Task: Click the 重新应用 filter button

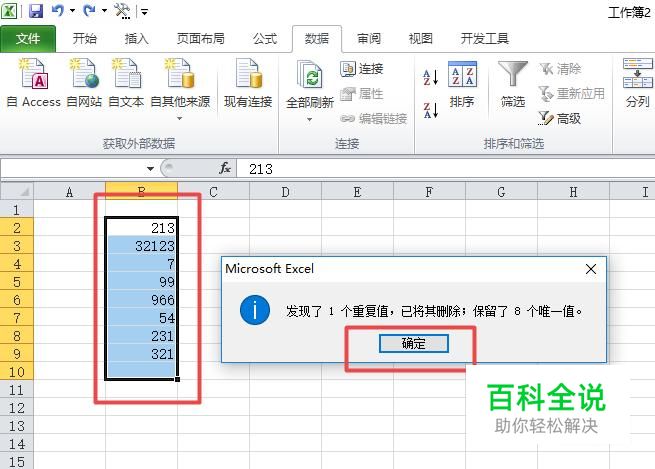Action: pyautogui.click(x=571, y=94)
